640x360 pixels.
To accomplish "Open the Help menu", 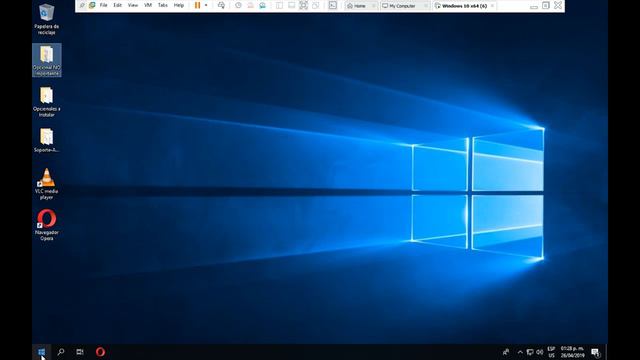I will coord(179,5).
